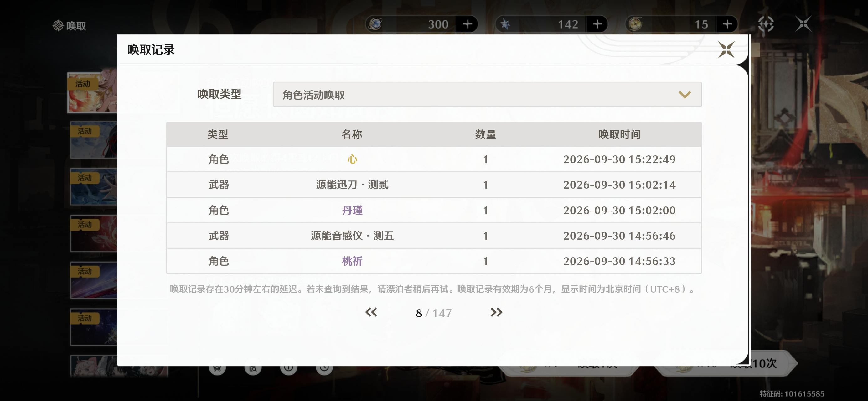
Task: Click the 数量 column header
Action: coord(486,135)
